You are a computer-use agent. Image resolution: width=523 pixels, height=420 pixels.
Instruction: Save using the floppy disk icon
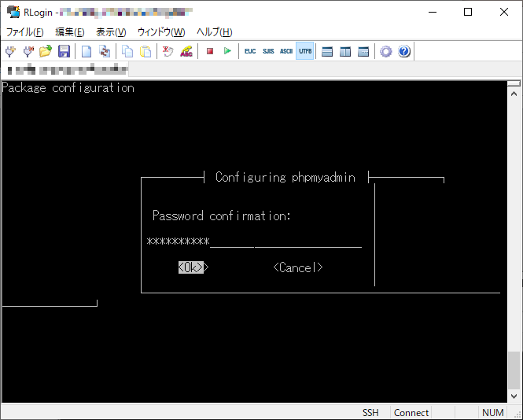click(x=64, y=51)
